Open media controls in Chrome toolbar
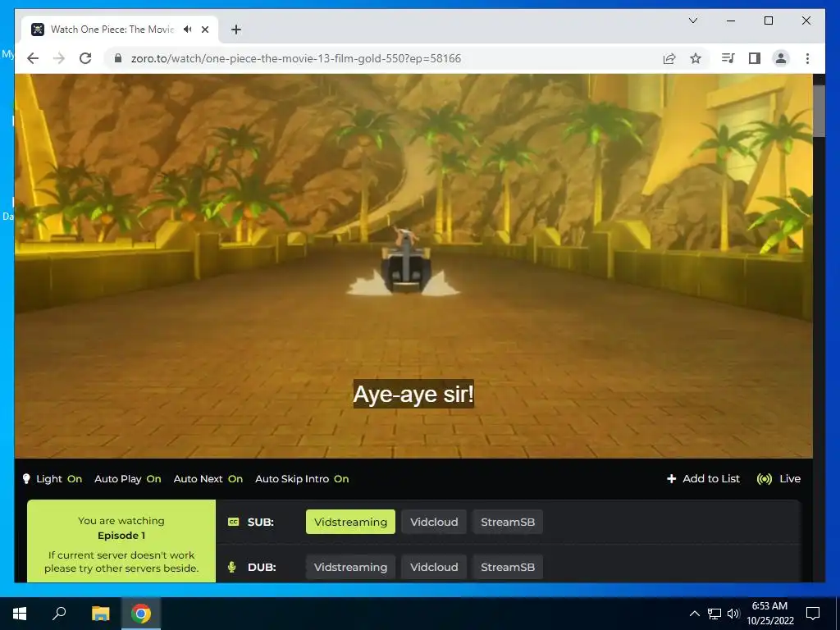 tap(728, 58)
